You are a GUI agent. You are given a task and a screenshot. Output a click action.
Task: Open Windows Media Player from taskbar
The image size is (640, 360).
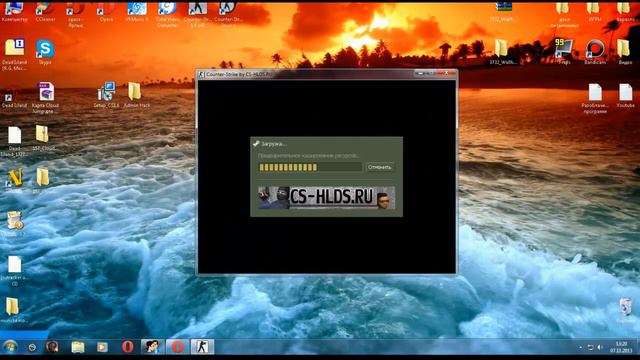coord(102,347)
